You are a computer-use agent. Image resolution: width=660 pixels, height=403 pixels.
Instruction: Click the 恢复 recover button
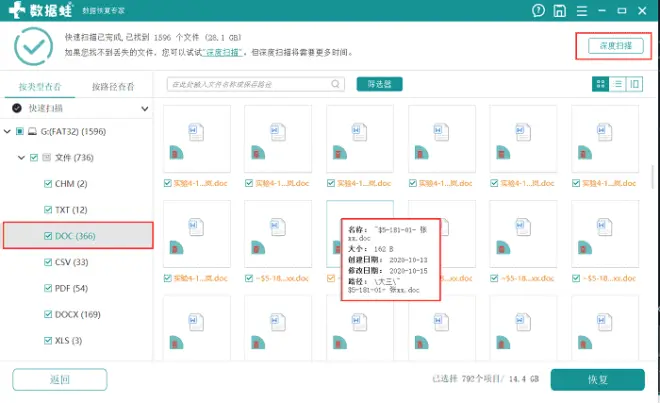coord(598,379)
